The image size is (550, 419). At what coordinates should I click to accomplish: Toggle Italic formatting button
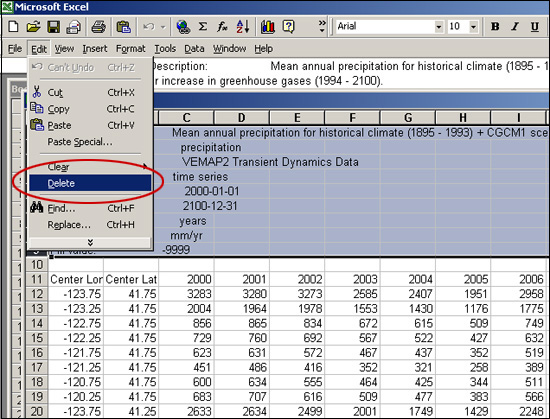515,27
